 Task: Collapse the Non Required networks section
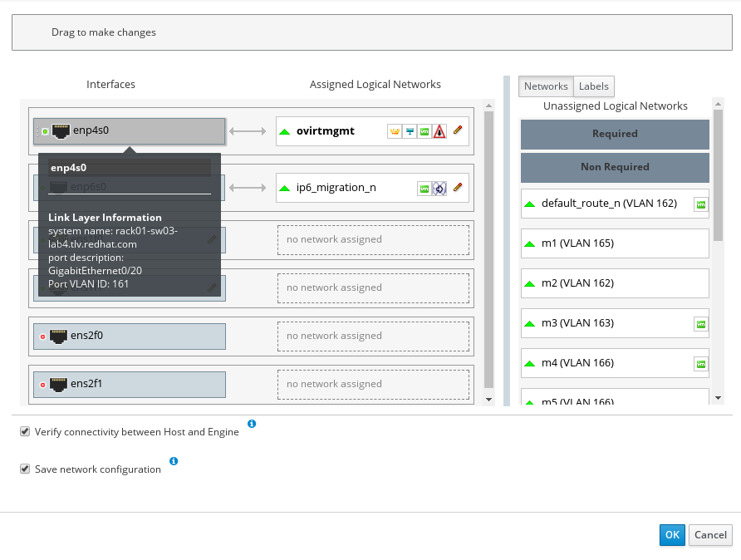click(x=615, y=167)
